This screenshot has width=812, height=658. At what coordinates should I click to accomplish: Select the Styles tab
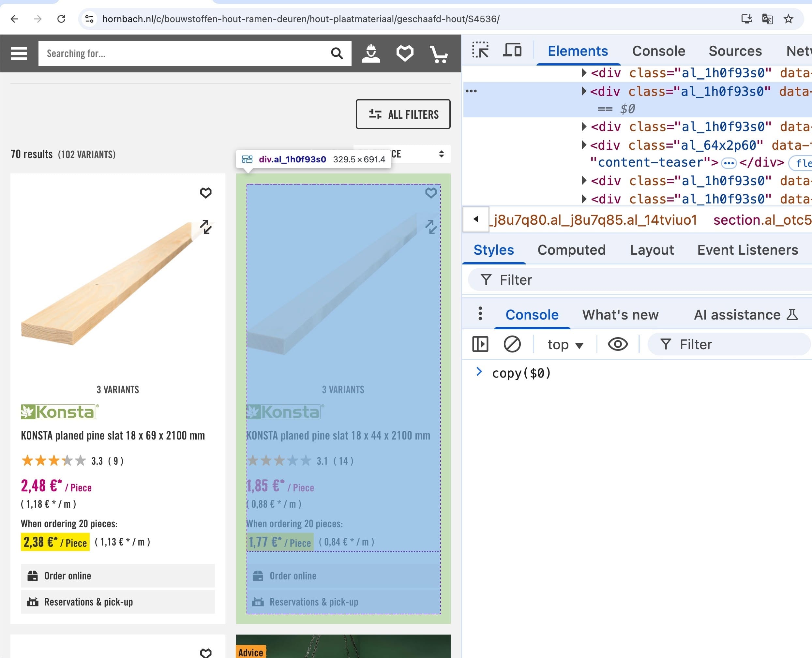click(494, 250)
